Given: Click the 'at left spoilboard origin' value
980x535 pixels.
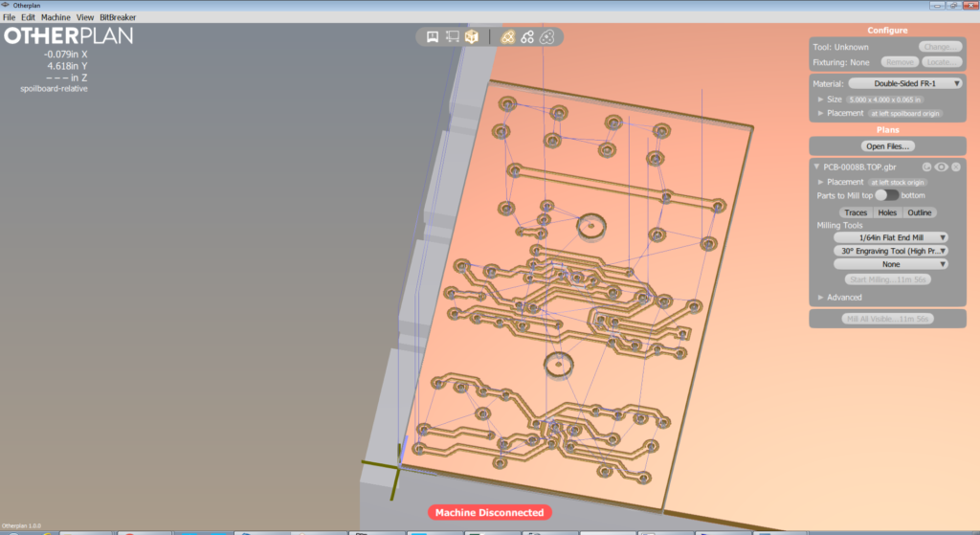Looking at the screenshot, I should coord(905,113).
